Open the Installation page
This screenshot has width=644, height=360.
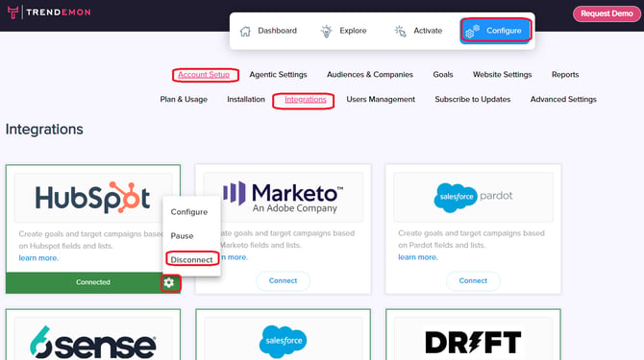246,99
